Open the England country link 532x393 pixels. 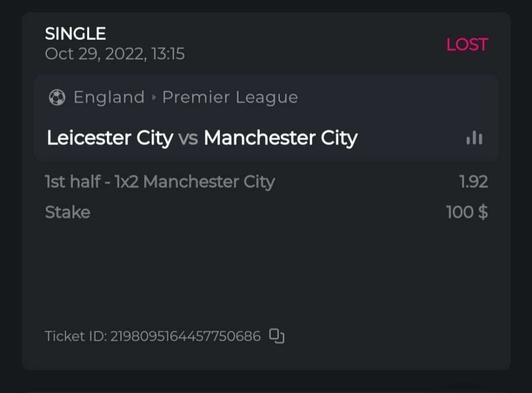tap(109, 97)
